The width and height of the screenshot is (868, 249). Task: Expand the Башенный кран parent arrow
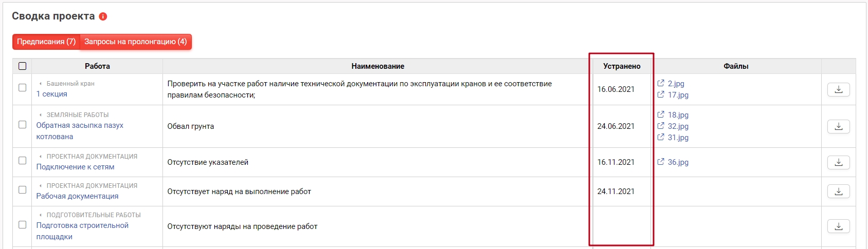coord(41,84)
